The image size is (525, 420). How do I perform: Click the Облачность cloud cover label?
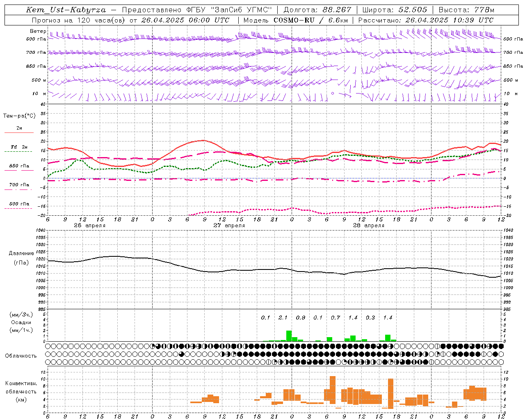(x=21, y=356)
